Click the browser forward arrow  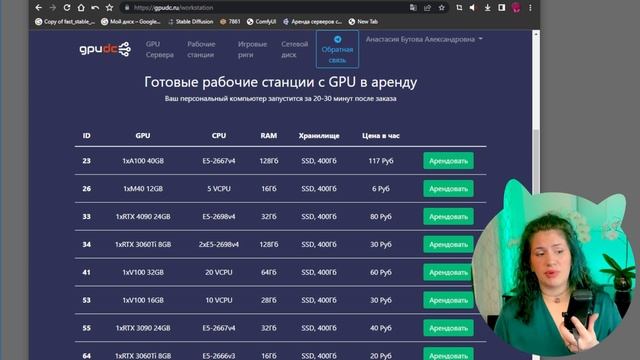(x=53, y=8)
